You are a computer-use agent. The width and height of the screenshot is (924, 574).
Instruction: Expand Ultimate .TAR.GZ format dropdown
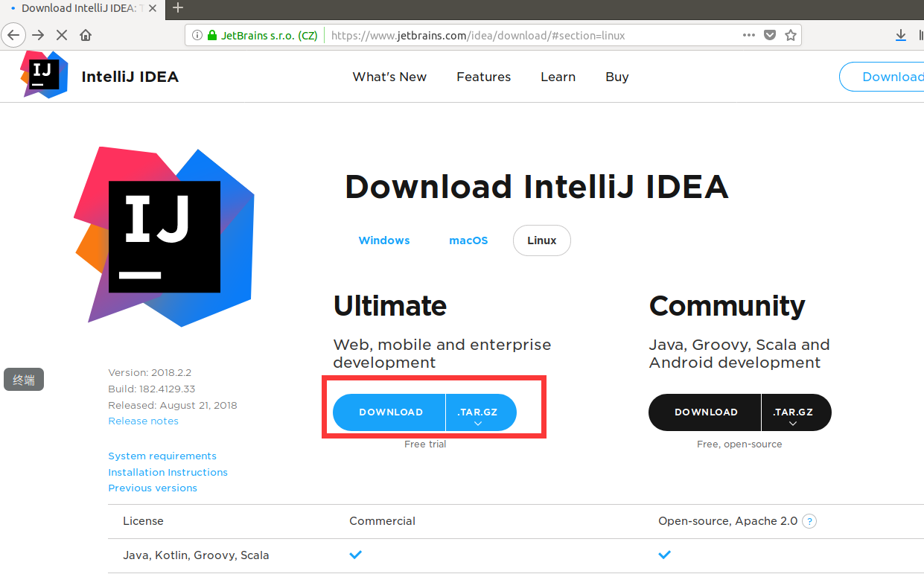click(x=481, y=412)
